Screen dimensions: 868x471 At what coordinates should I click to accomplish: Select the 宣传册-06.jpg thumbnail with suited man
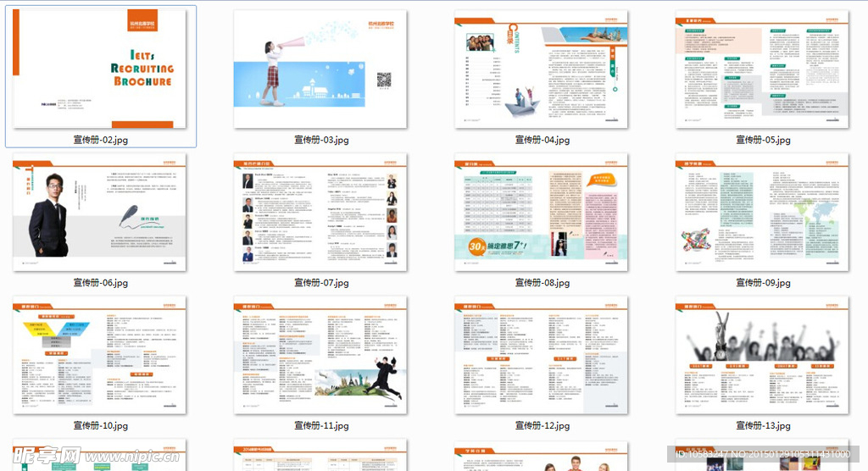pyautogui.click(x=100, y=212)
